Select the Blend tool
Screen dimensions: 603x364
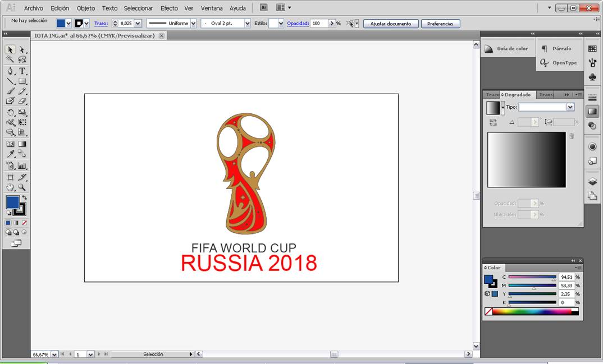pos(22,154)
